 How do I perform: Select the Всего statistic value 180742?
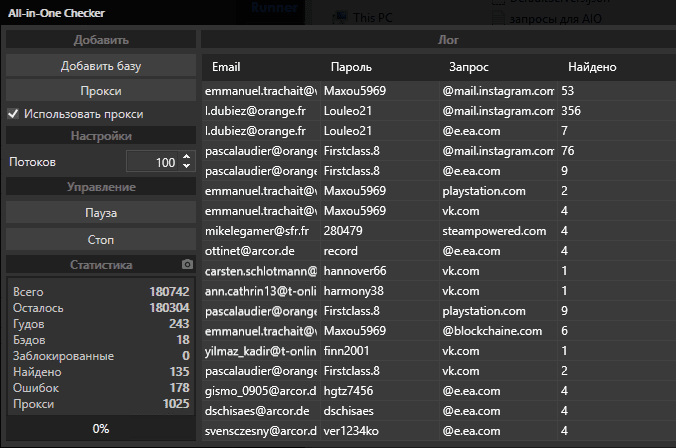coord(169,292)
